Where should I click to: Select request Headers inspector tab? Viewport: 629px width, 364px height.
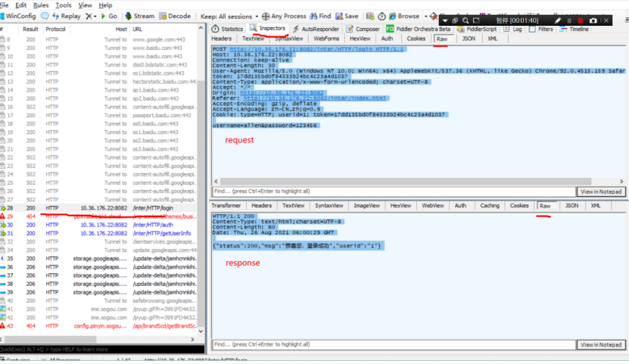point(222,39)
